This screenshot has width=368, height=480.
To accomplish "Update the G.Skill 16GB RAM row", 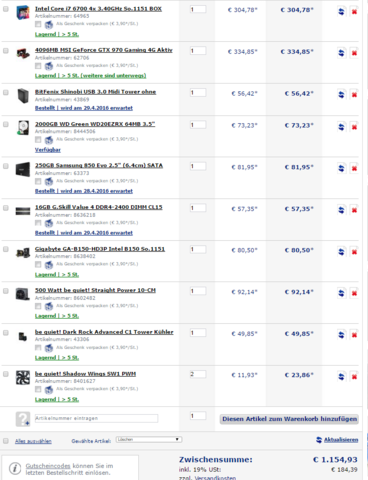I will (341, 210).
